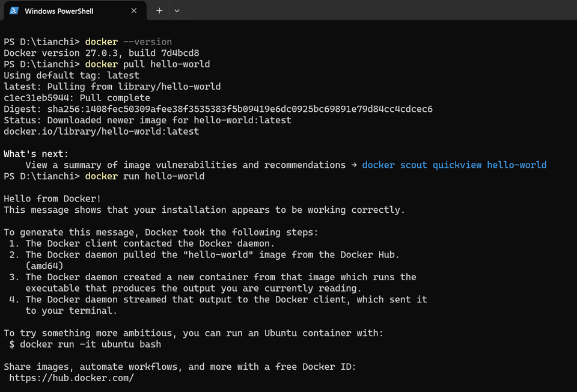Click the 'docker pull hello-world' command
This screenshot has width=577, height=392.
click(147, 64)
